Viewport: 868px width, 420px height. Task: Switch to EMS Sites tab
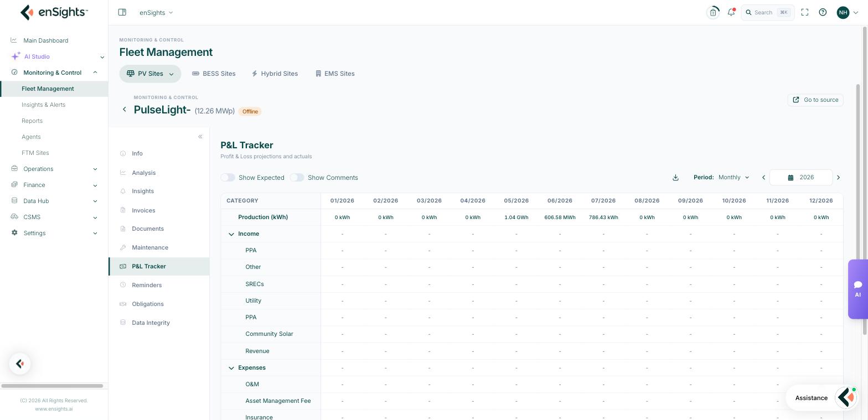335,74
